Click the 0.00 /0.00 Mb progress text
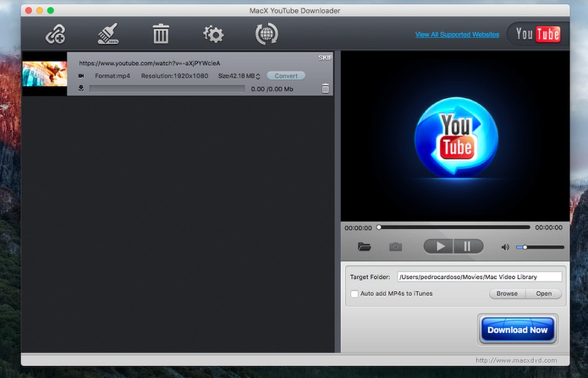The height and width of the screenshot is (378, 588). (x=272, y=89)
